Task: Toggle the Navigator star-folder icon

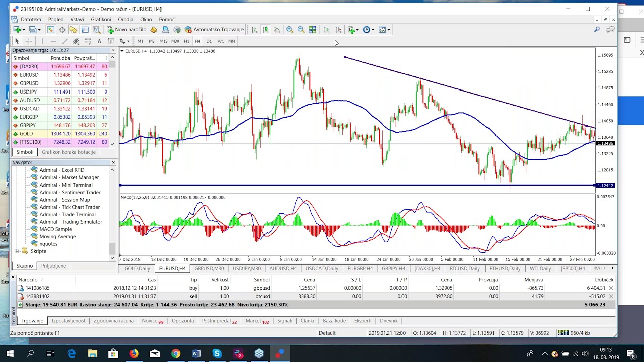Action: click(73, 30)
